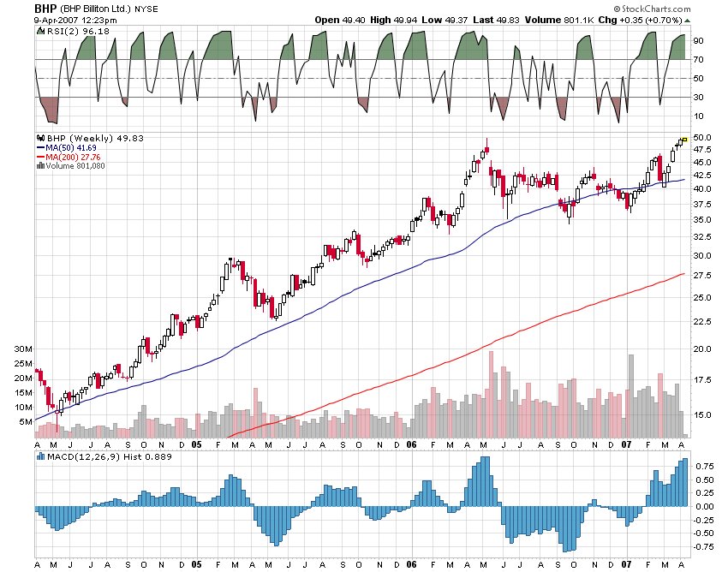Click the yellow last-price candle marker

(x=684, y=139)
